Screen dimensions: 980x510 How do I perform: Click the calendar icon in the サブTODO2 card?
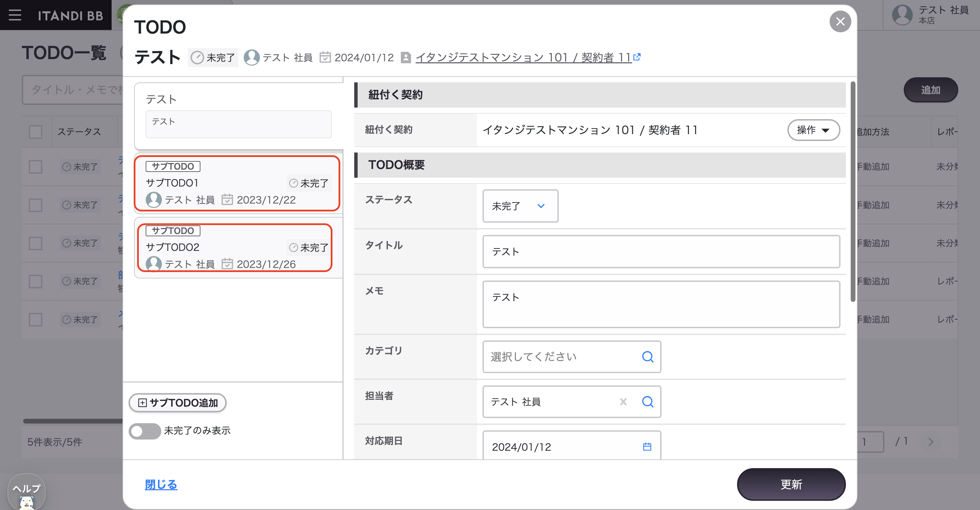(x=227, y=264)
